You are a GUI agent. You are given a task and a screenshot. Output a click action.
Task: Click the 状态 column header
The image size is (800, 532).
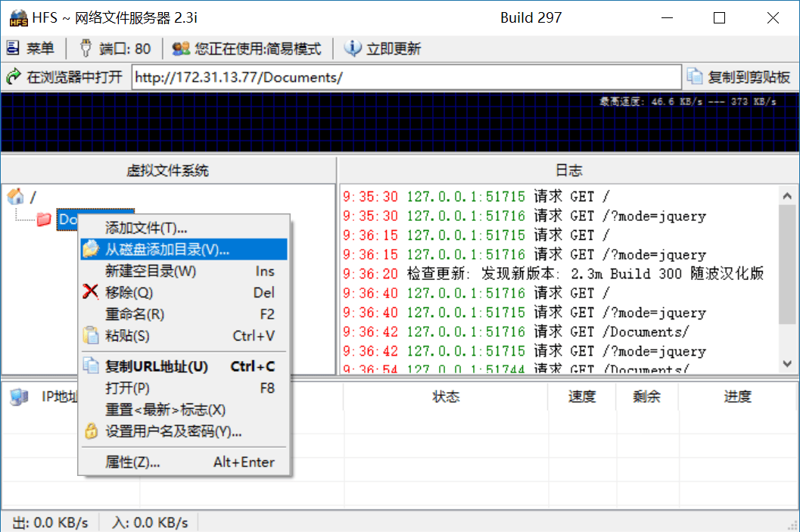tap(446, 397)
